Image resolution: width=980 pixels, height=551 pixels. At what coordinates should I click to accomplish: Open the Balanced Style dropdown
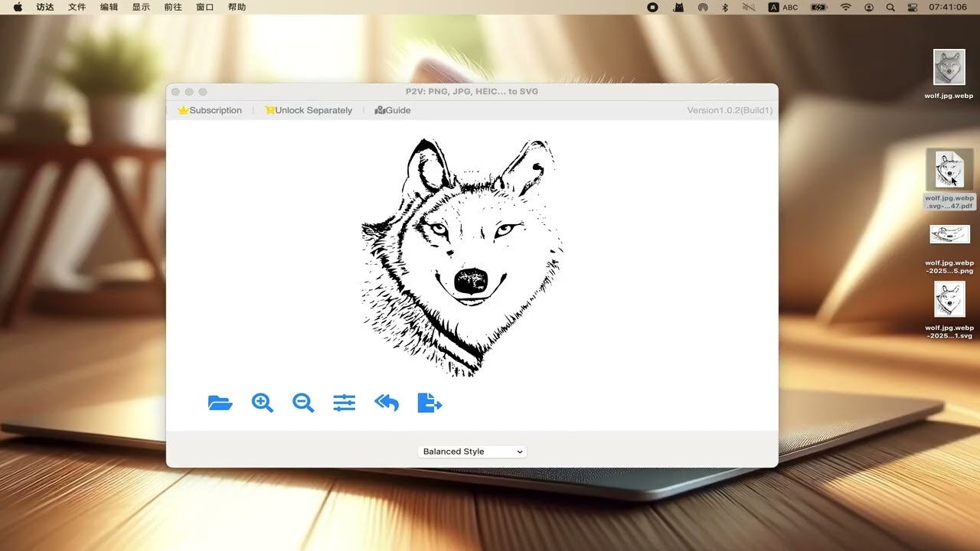[x=472, y=452]
